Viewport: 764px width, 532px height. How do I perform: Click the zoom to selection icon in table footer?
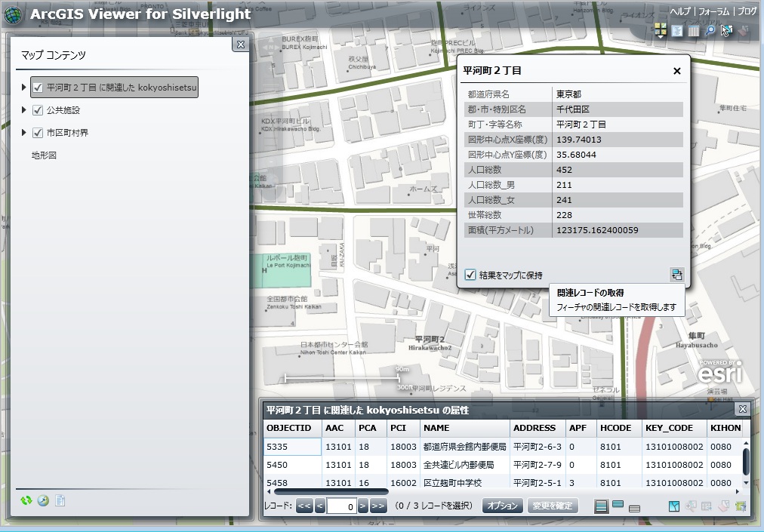[691, 506]
